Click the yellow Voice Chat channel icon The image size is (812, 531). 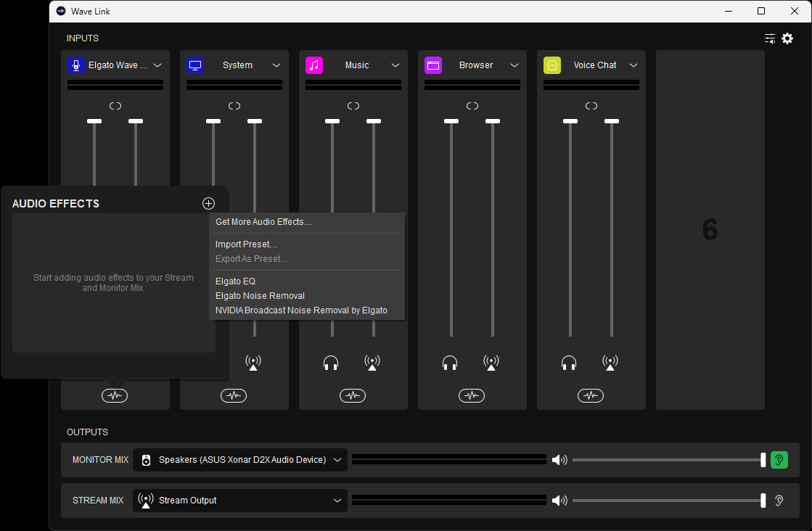coord(552,65)
